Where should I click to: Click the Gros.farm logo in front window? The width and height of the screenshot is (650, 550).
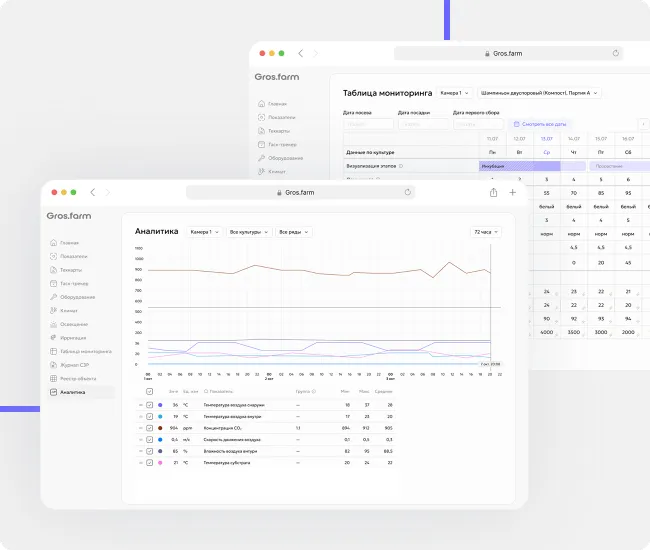(68, 216)
